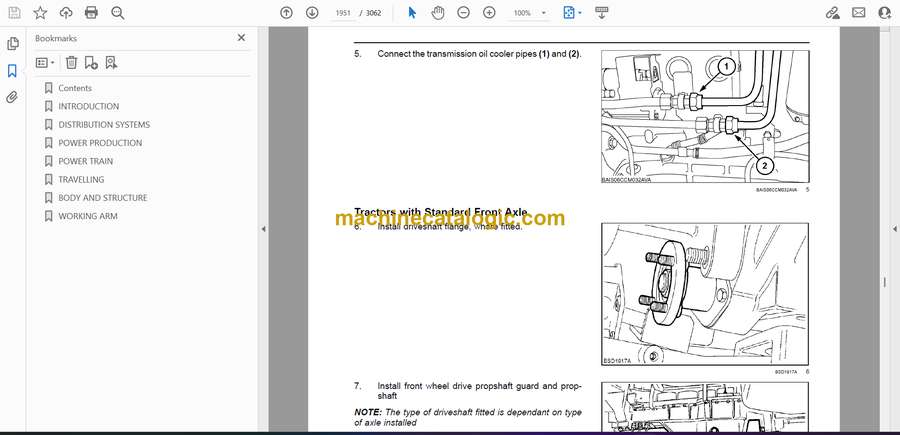The height and width of the screenshot is (435, 900).
Task: Click the Print file icon
Action: click(x=92, y=13)
